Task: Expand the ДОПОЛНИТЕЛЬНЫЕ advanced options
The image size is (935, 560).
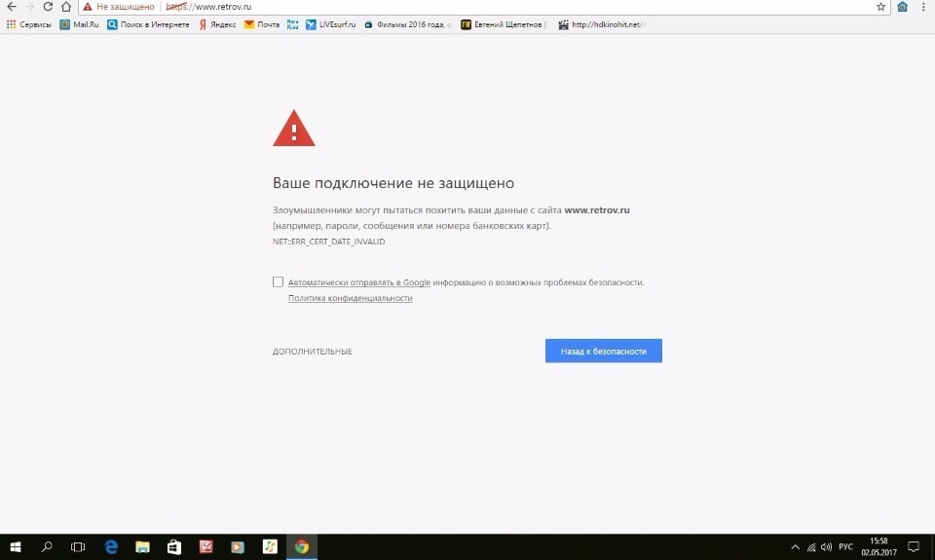Action: pos(312,352)
